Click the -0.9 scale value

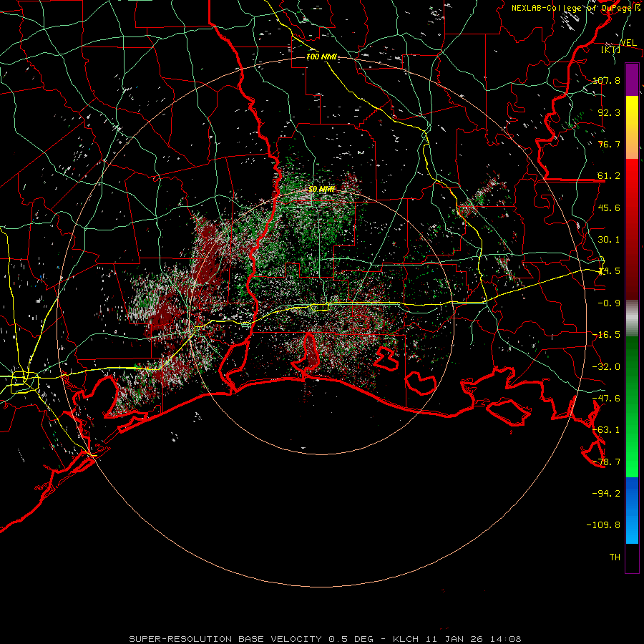click(x=609, y=303)
